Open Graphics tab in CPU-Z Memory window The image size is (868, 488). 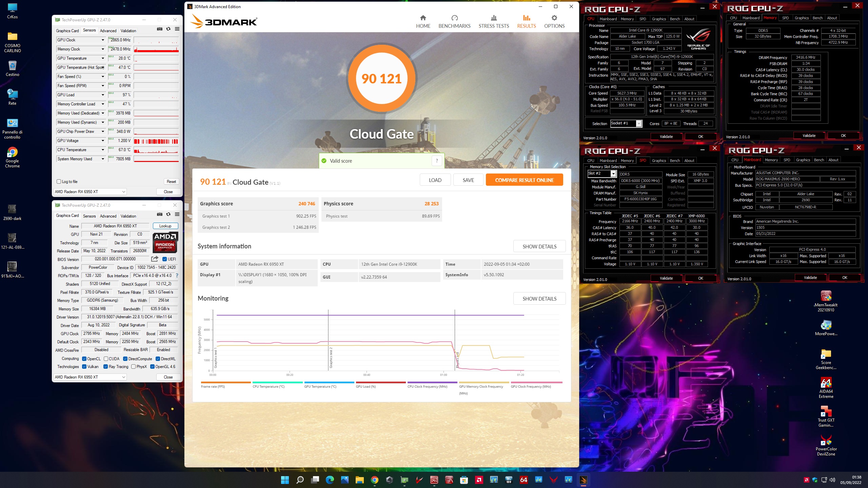pos(802,18)
